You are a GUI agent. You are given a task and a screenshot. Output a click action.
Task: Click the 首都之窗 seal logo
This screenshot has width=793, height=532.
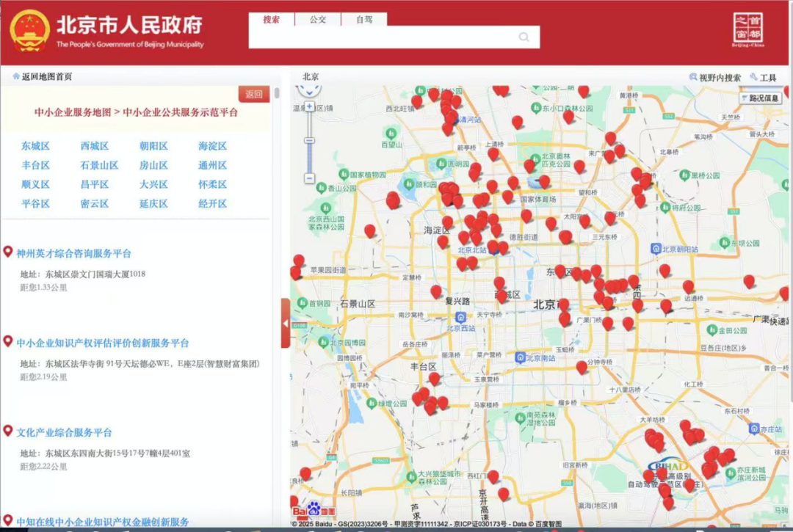[748, 29]
